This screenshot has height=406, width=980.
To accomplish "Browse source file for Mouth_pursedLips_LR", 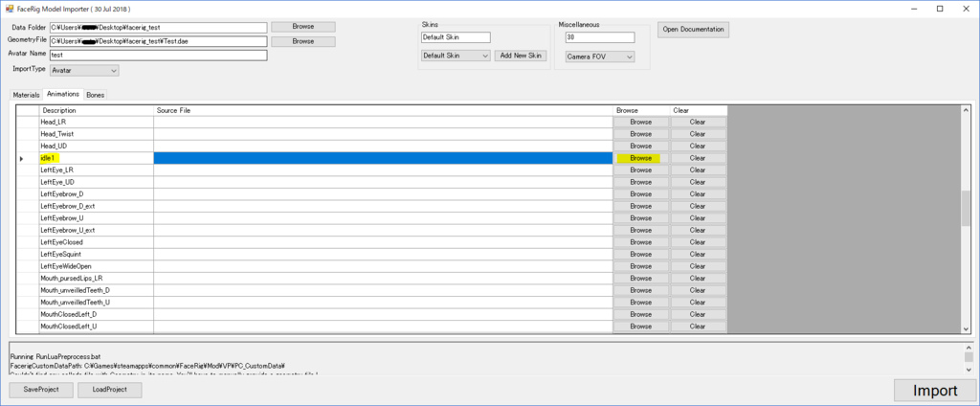I will pyautogui.click(x=640, y=279).
